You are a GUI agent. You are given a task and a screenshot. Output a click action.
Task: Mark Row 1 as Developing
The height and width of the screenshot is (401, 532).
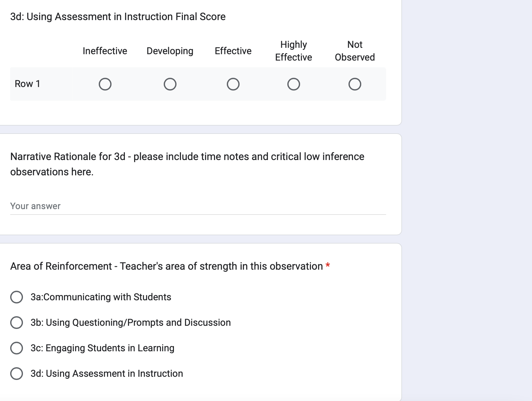(170, 84)
